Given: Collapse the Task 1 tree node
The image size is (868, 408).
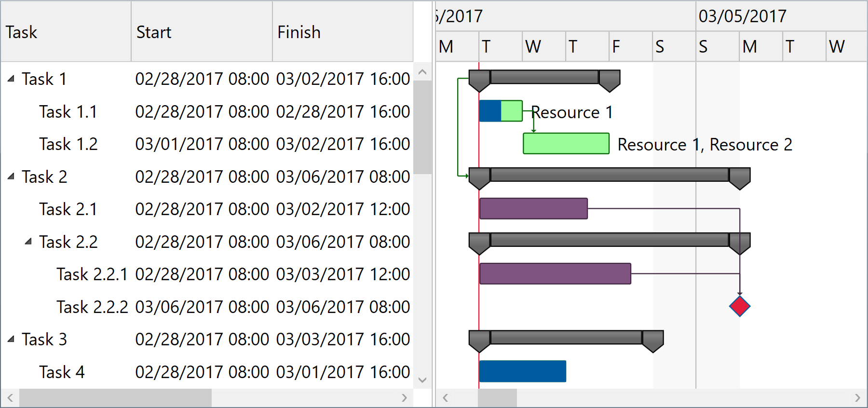Looking at the screenshot, I should (11, 79).
